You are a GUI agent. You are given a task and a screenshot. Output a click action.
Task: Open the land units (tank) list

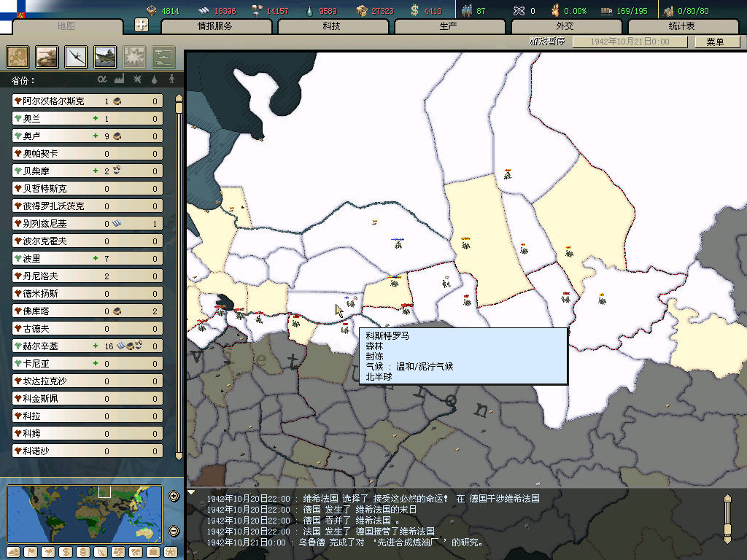click(x=47, y=57)
